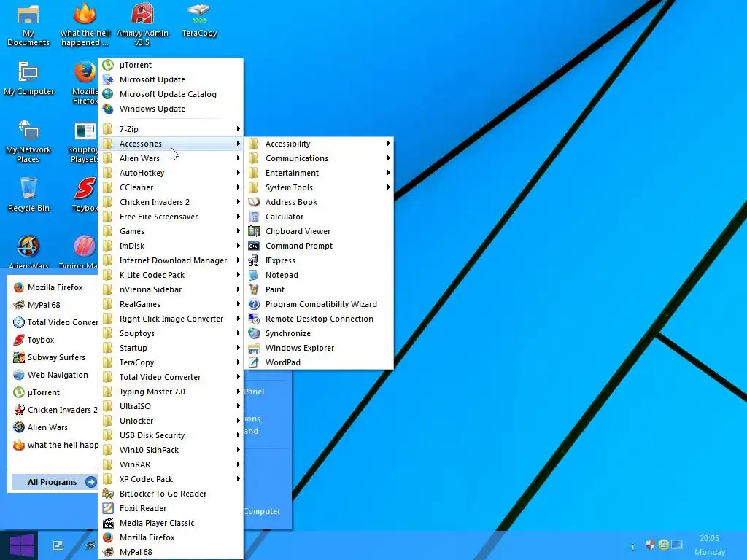Open the Entertainment submenu
The width and height of the screenshot is (747, 560).
click(319, 173)
